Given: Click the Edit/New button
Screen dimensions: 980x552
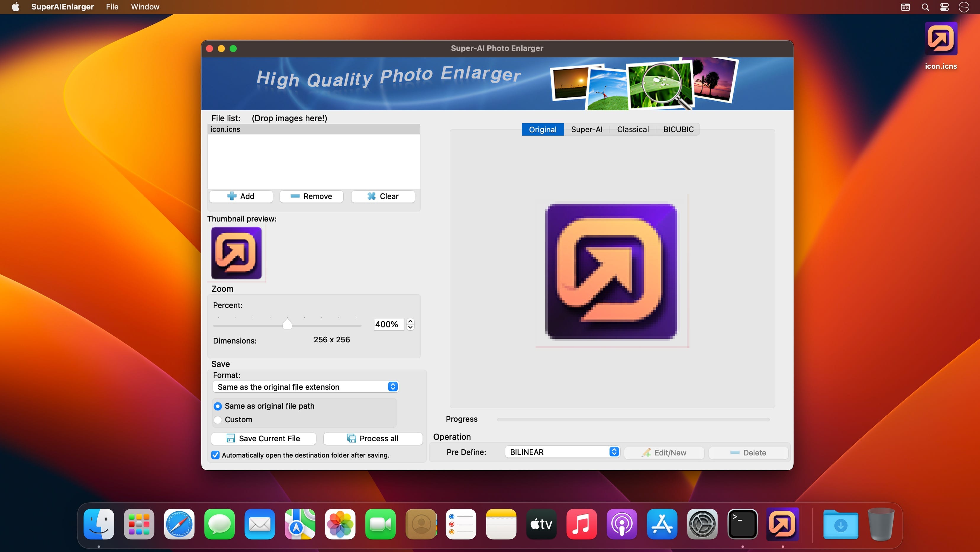Looking at the screenshot, I should coord(664,452).
